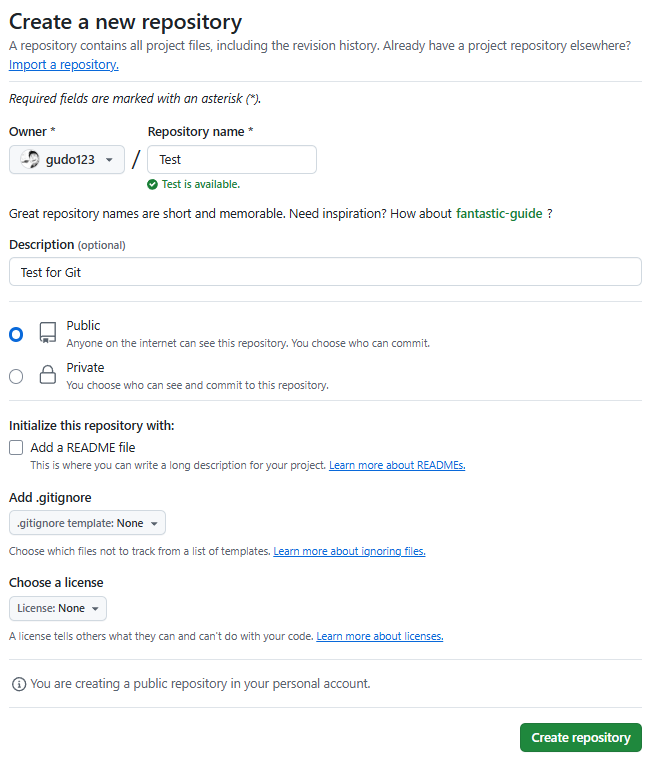Screen dimensions: 646x761
Task: Follow the Learn more about READMEs link
Action: [x=397, y=465]
